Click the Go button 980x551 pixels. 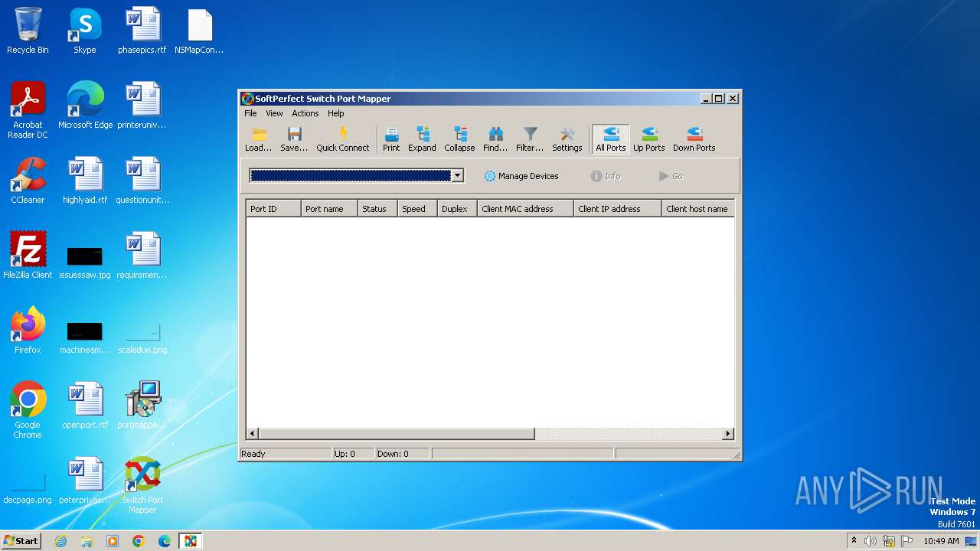(671, 176)
